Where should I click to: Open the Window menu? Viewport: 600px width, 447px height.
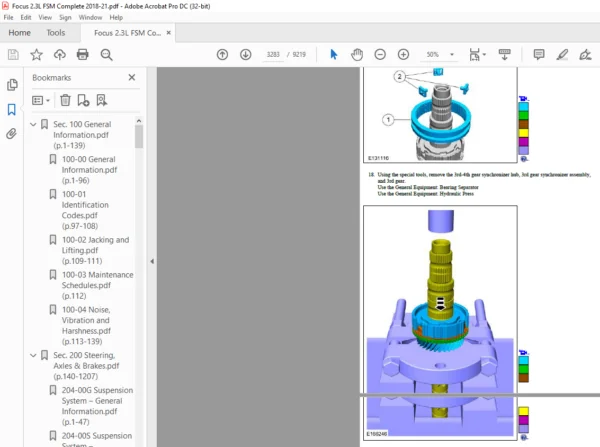[90, 17]
